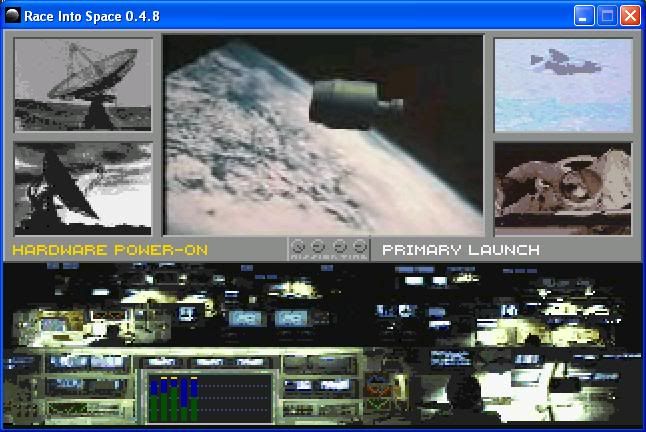The width and height of the screenshot is (646, 432).
Task: Select the tilted tracking antenna thumbnail
Action: [x=83, y=189]
